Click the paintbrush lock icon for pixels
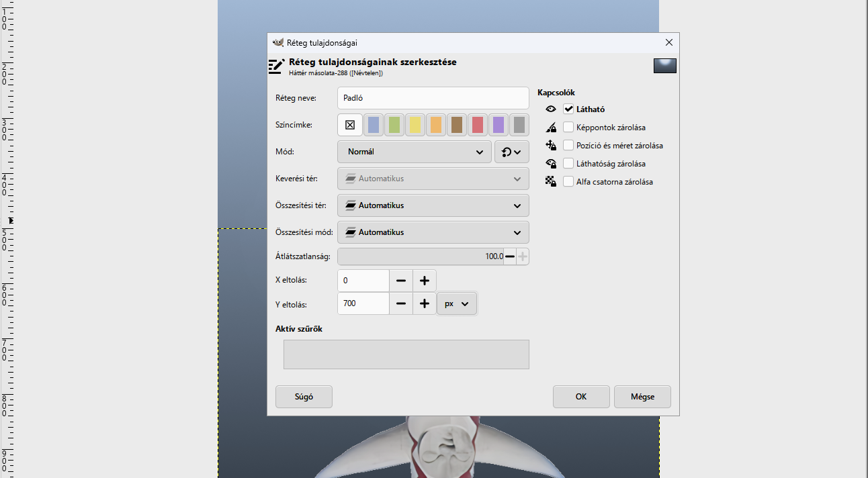This screenshot has width=868, height=478. click(x=551, y=127)
